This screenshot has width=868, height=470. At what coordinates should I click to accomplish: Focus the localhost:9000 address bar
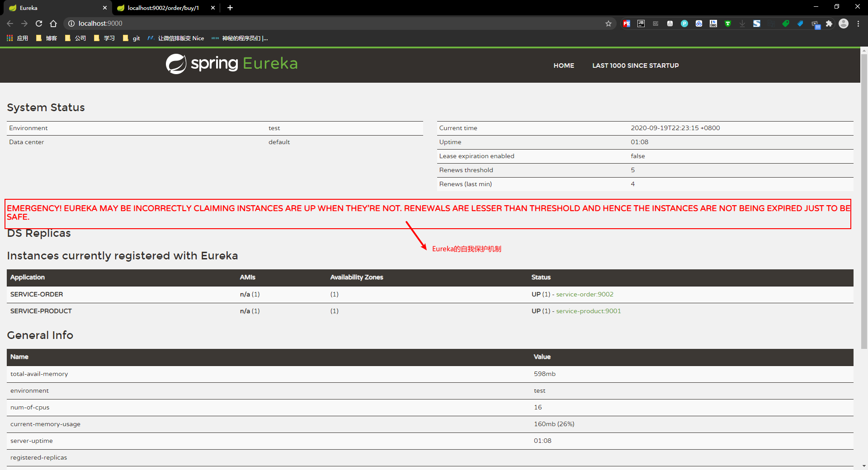tap(339, 23)
